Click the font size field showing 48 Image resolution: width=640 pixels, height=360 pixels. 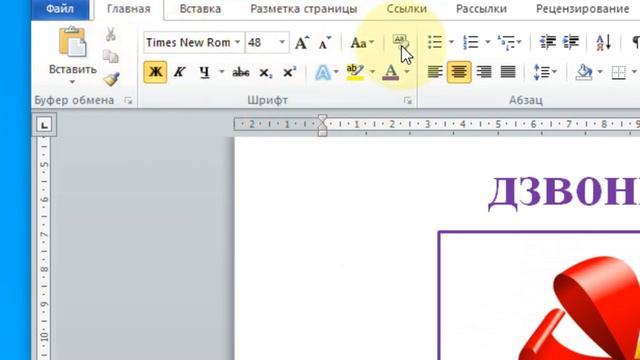(261, 42)
